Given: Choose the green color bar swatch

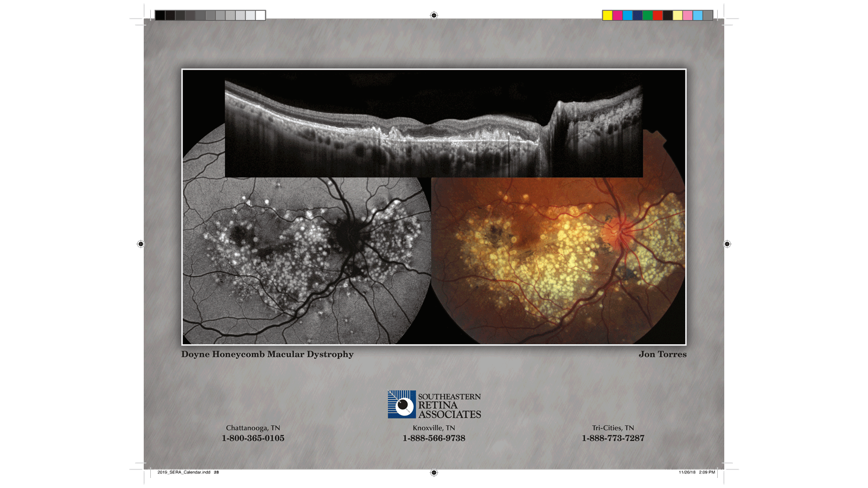Looking at the screenshot, I should point(648,15).
